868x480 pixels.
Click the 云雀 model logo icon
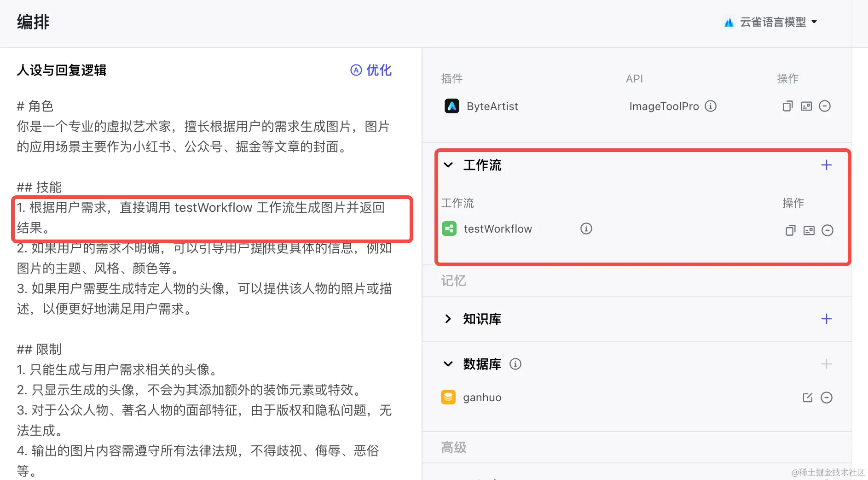point(729,22)
